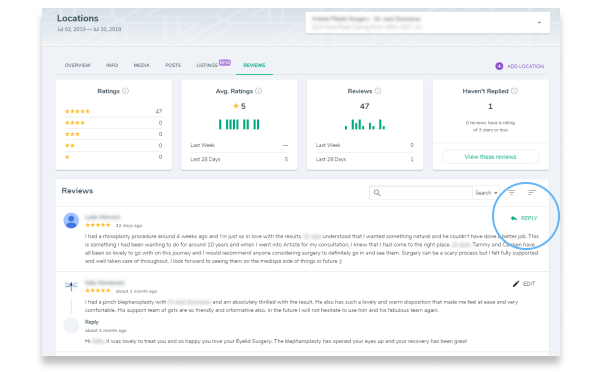Click the 'about 1 month ago' review timestamp
Viewport: 594px width, 372px height.
pyautogui.click(x=136, y=291)
